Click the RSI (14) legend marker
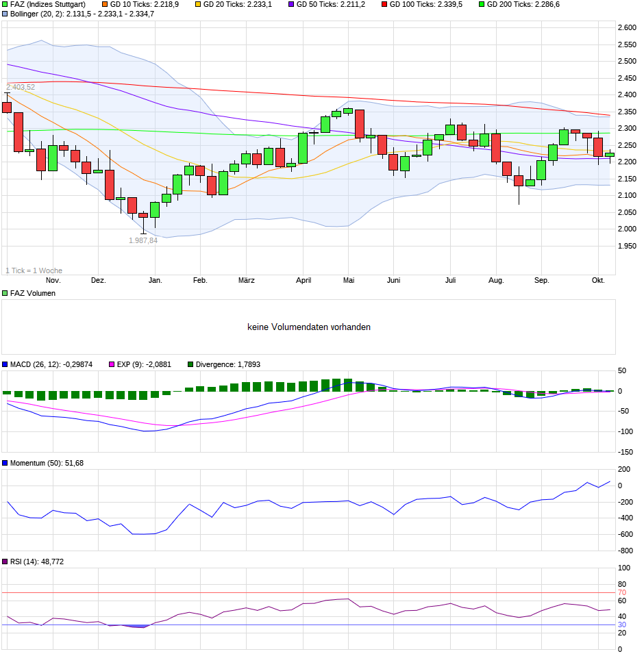 (5, 562)
